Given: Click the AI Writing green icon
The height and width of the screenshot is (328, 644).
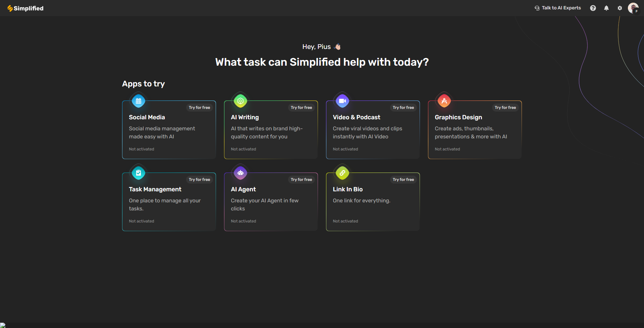Looking at the screenshot, I should [240, 101].
